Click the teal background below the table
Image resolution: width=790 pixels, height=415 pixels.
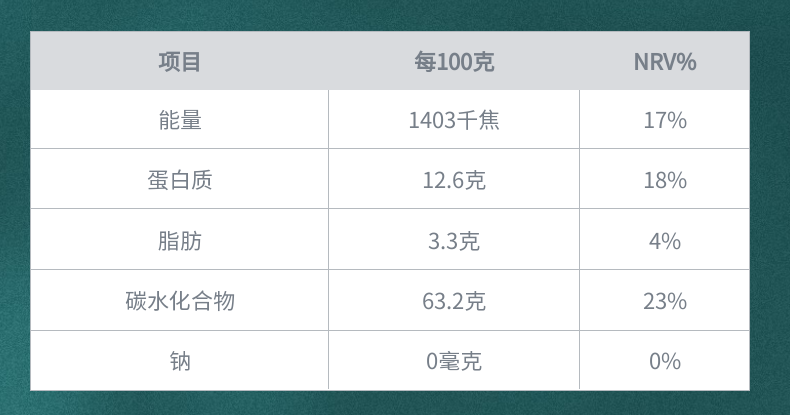pos(395,403)
